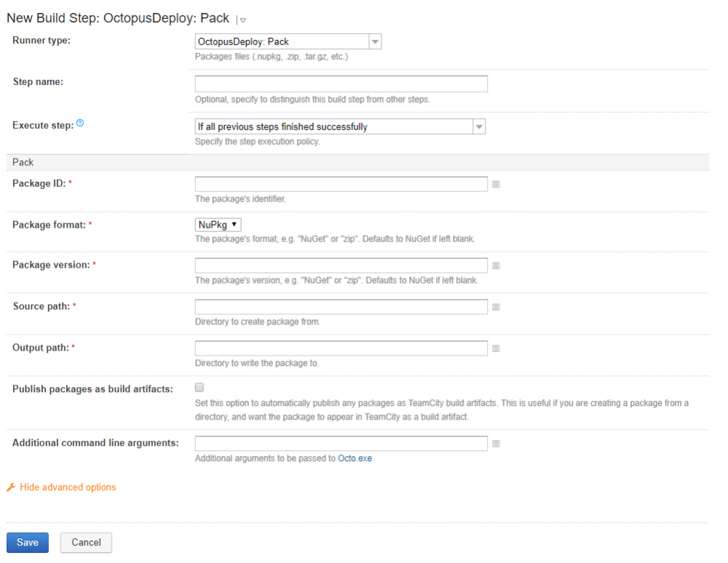Open the Execute step policy dropdown
Viewport: 728px width, 563px height.
tap(478, 127)
